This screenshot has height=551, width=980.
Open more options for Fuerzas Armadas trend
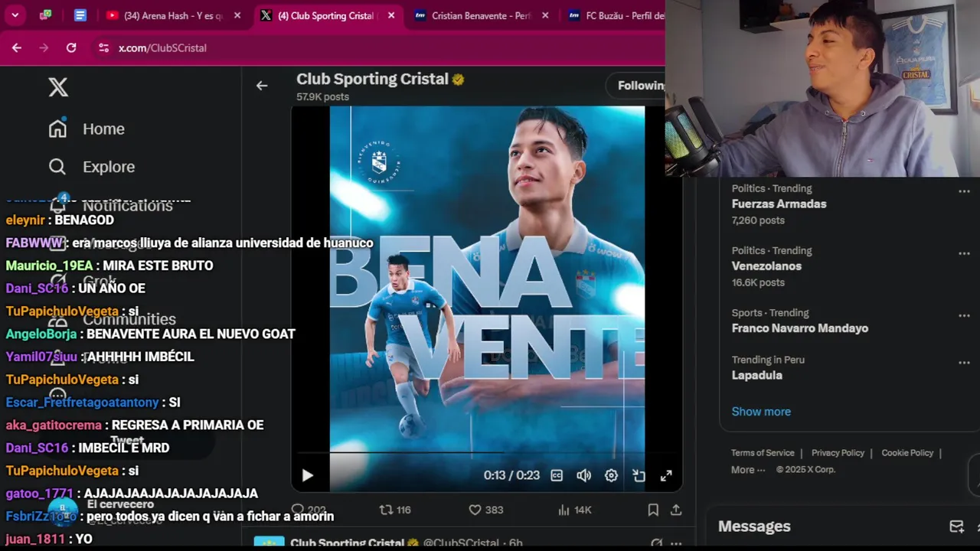pyautogui.click(x=964, y=191)
